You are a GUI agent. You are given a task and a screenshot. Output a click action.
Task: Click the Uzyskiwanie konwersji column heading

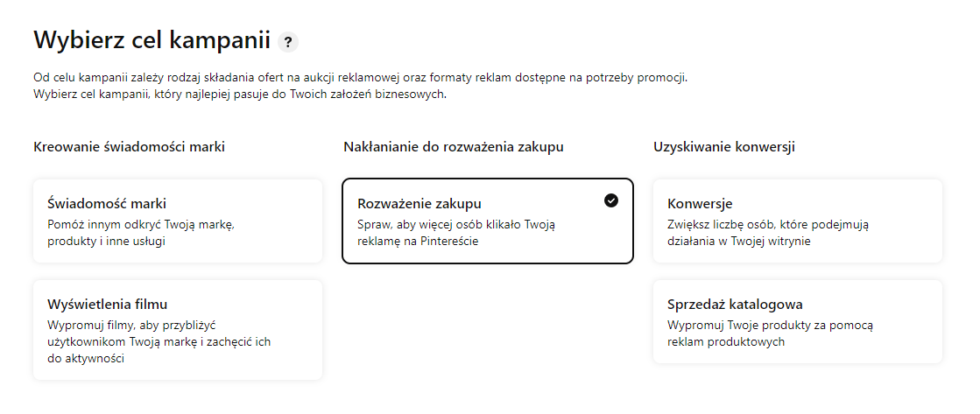(723, 147)
